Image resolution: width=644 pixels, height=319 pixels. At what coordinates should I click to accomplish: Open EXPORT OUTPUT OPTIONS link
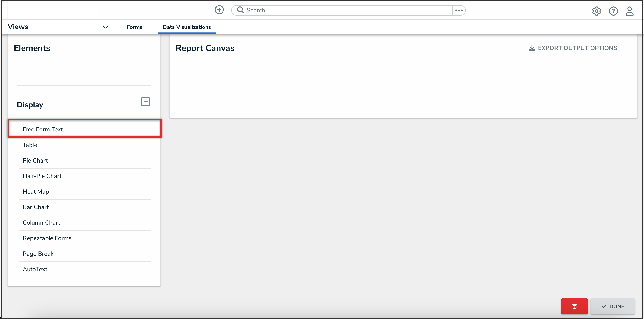click(577, 48)
